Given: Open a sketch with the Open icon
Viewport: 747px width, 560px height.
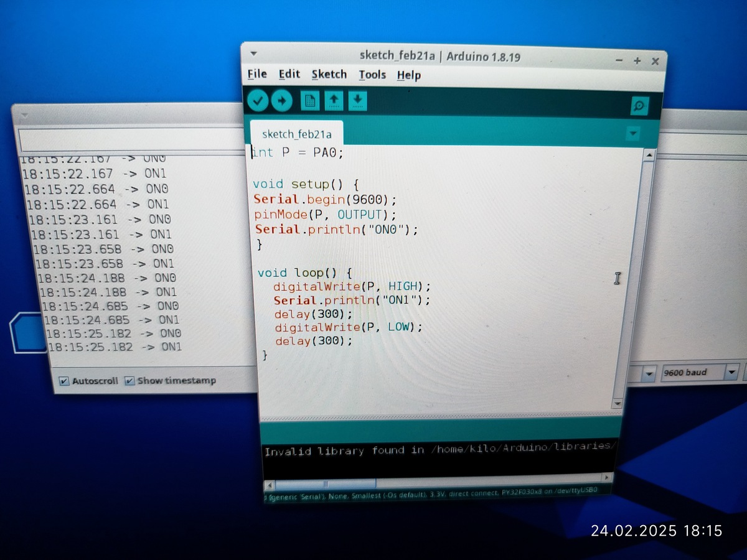Looking at the screenshot, I should (334, 100).
